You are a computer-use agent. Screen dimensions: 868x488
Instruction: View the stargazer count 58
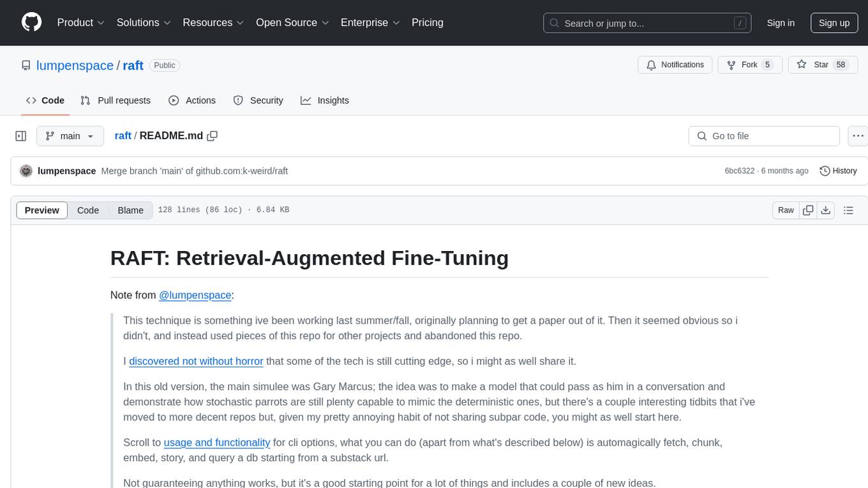point(841,65)
